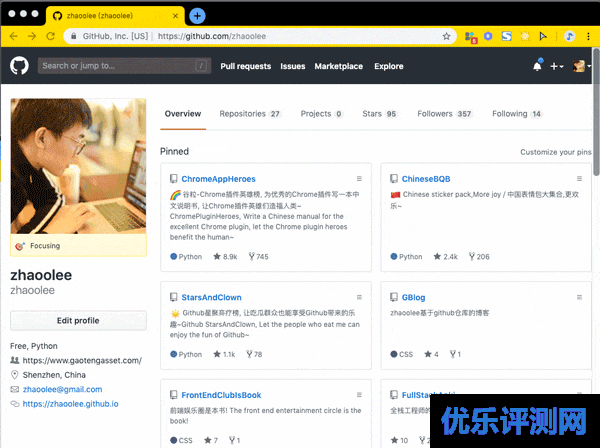Click the star count on ChromeAppHeroes
This screenshot has height=448, width=600.
click(x=223, y=257)
